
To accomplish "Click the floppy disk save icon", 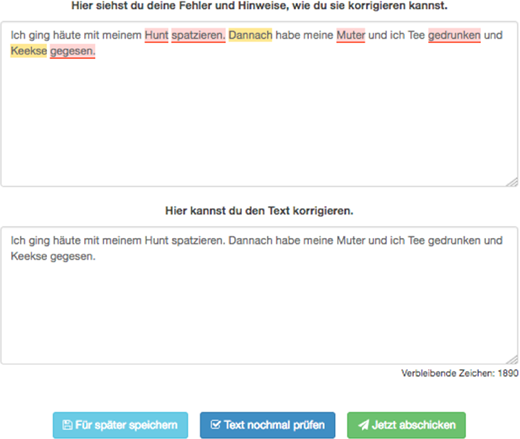I will click(x=67, y=425).
